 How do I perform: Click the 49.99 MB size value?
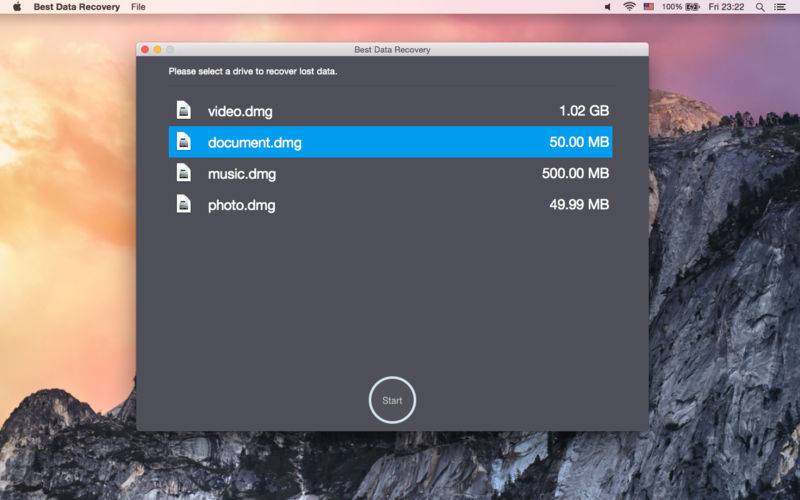pos(579,205)
